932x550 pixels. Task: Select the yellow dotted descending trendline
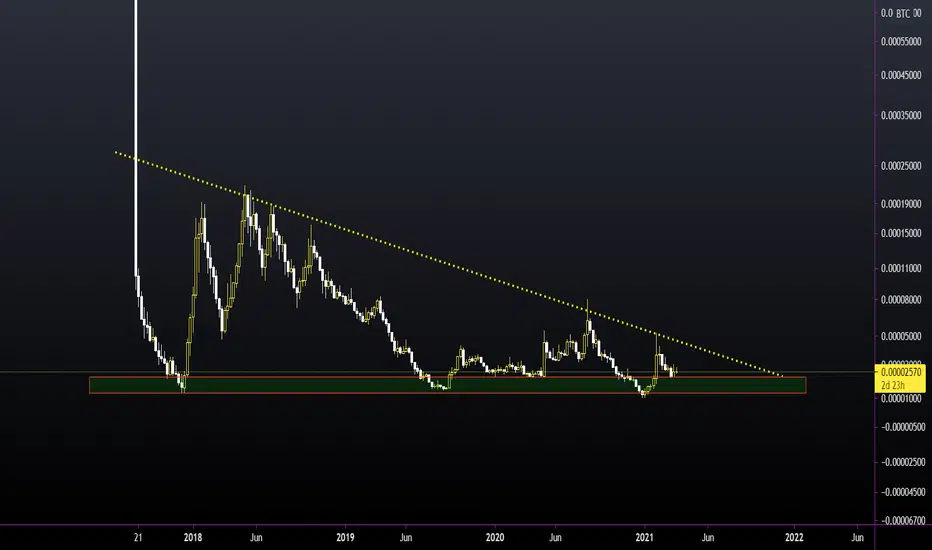(449, 265)
